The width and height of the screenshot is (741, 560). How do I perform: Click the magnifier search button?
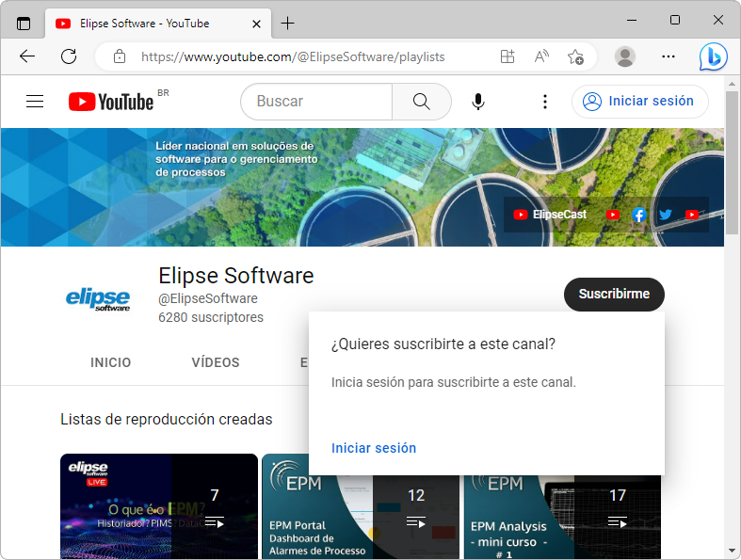[421, 102]
